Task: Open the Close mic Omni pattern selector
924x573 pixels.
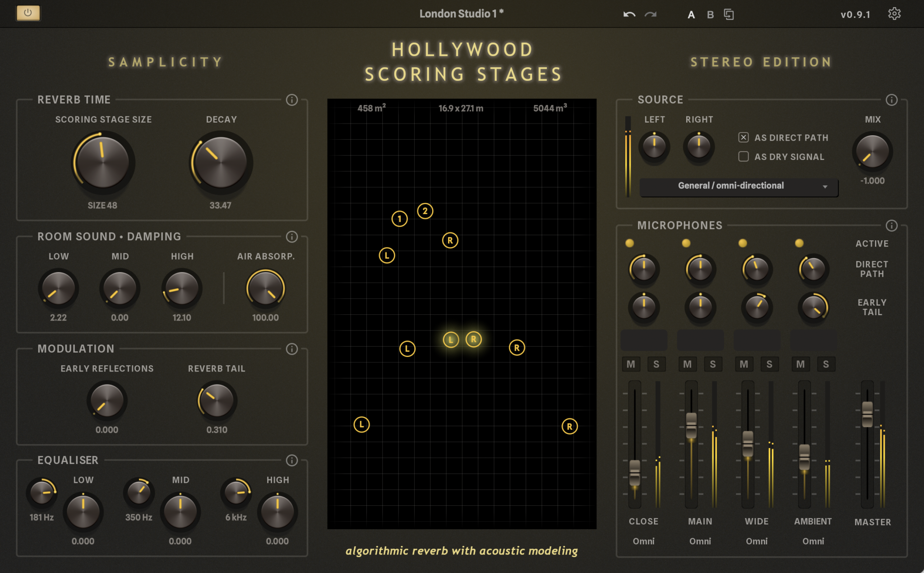Action: (x=643, y=541)
